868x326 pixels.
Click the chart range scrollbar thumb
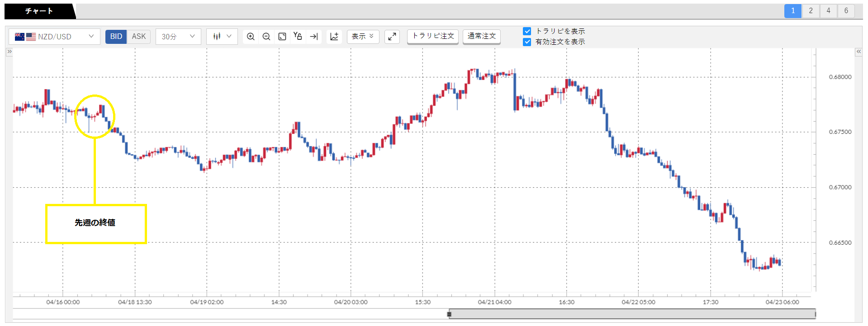(632, 314)
